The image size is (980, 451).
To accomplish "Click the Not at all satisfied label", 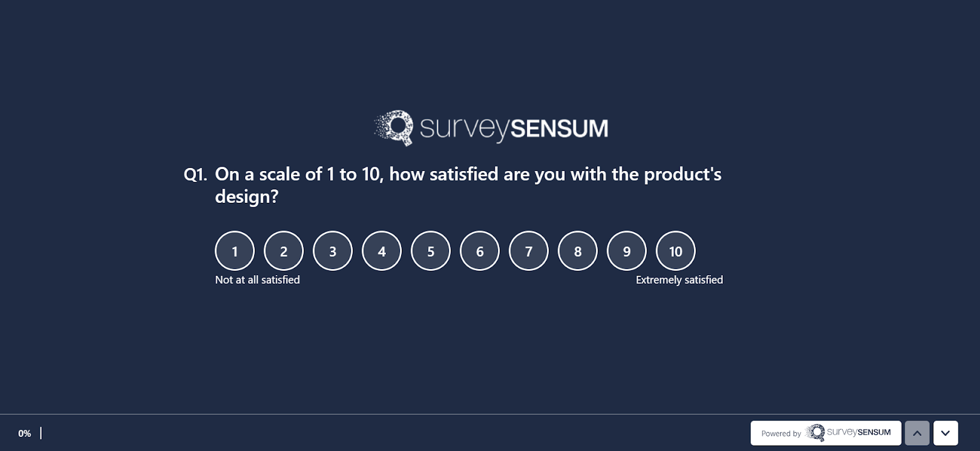I will click(x=257, y=279).
